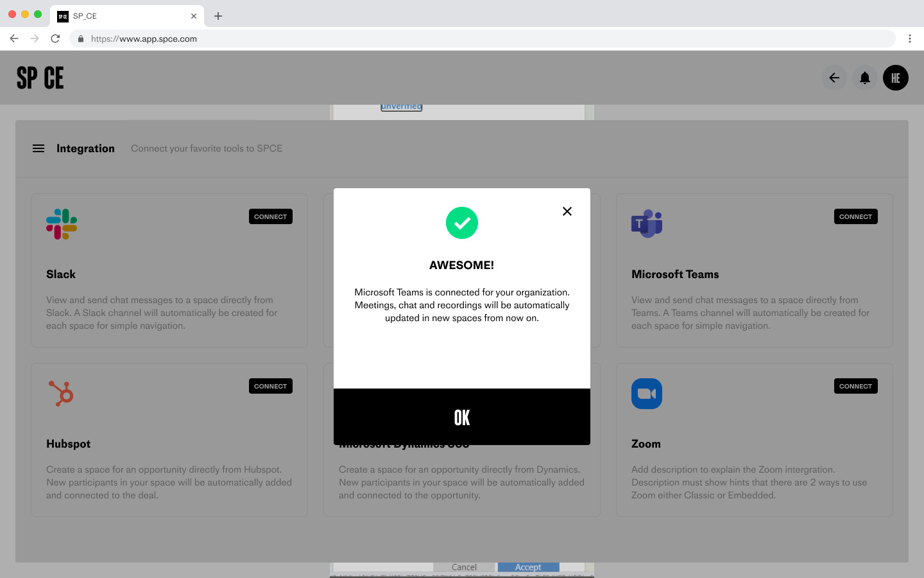Image resolution: width=924 pixels, height=578 pixels.
Task: Connect the Microsoft Teams integration
Action: [855, 216]
